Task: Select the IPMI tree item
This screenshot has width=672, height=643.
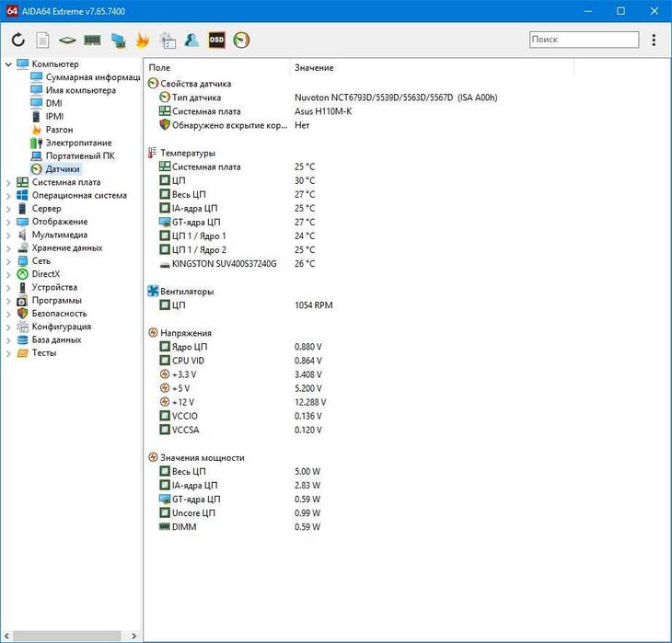Action: [54, 117]
